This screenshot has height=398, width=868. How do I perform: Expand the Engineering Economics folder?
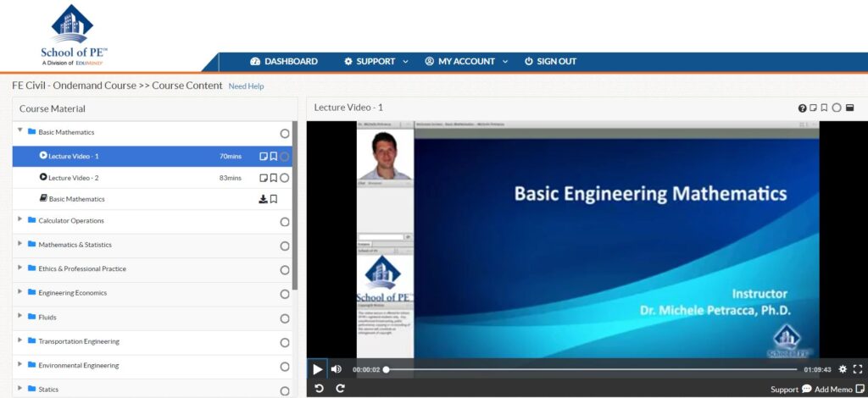point(20,292)
